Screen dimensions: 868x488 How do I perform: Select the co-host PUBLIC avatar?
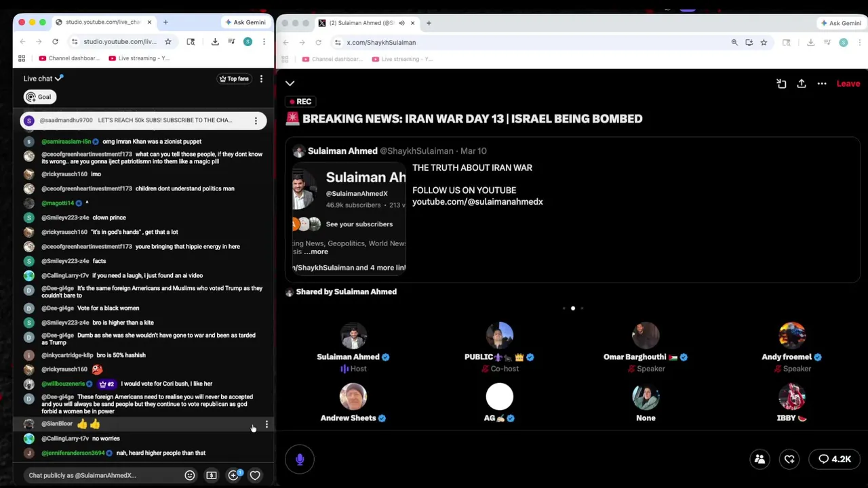coord(500,336)
